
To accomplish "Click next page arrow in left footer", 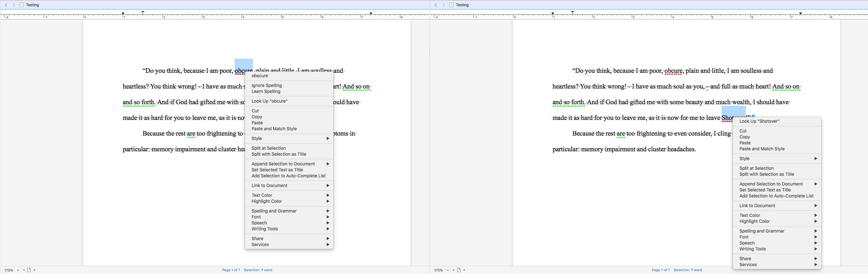I will 35,270.
